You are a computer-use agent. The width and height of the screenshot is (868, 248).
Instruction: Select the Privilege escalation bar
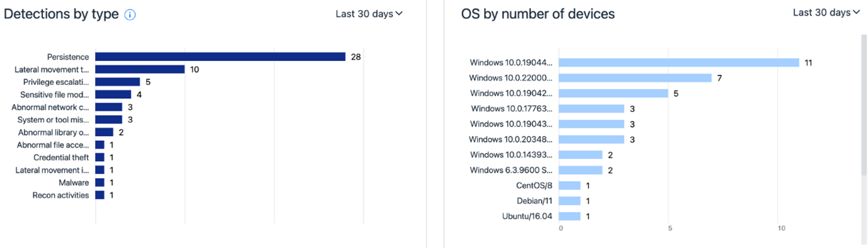[x=118, y=82]
